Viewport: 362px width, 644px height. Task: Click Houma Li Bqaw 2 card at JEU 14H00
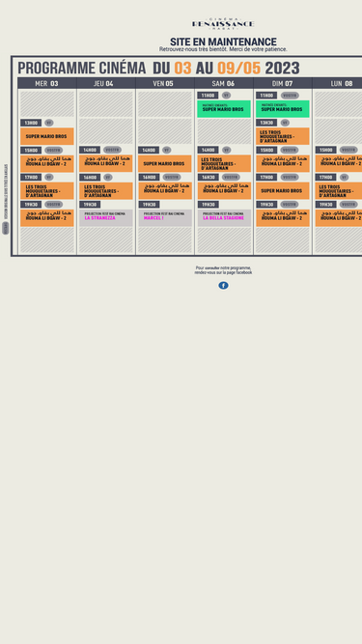pyautogui.click(x=106, y=163)
